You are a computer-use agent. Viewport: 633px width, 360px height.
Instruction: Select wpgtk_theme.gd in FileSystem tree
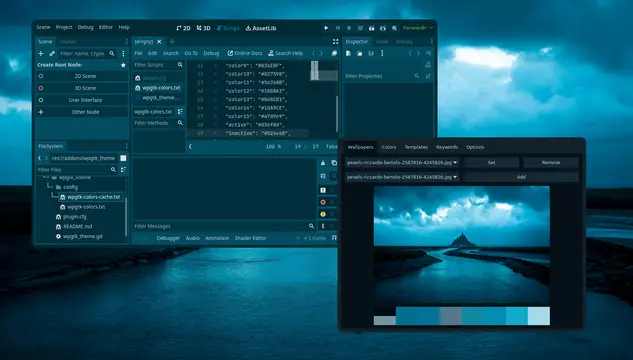[79, 237]
